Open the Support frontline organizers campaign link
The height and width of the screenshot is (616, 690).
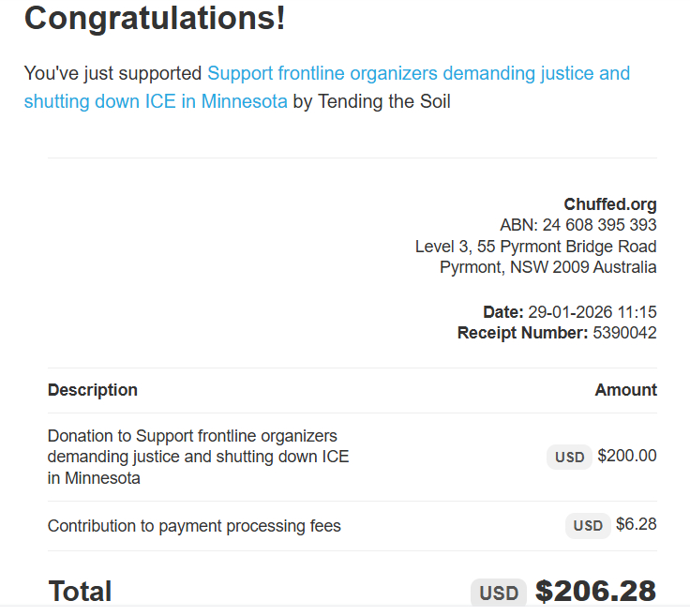[418, 73]
